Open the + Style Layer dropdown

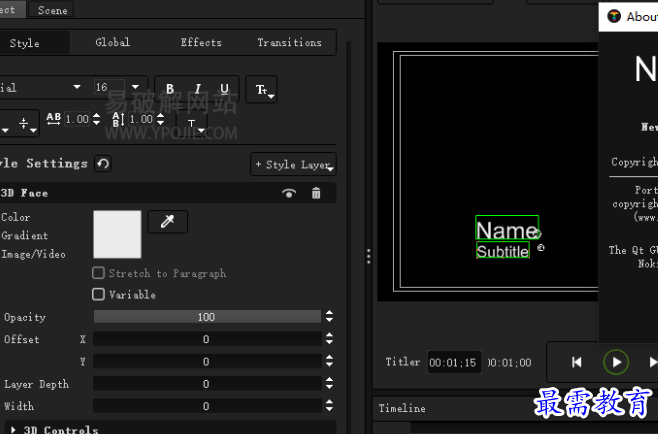pos(293,164)
